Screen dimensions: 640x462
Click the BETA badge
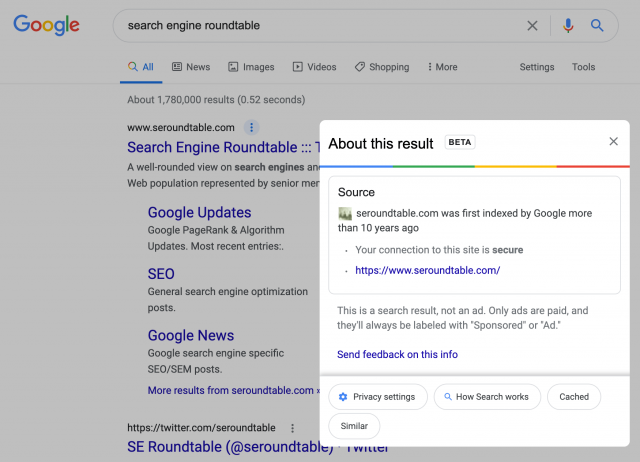pos(460,142)
